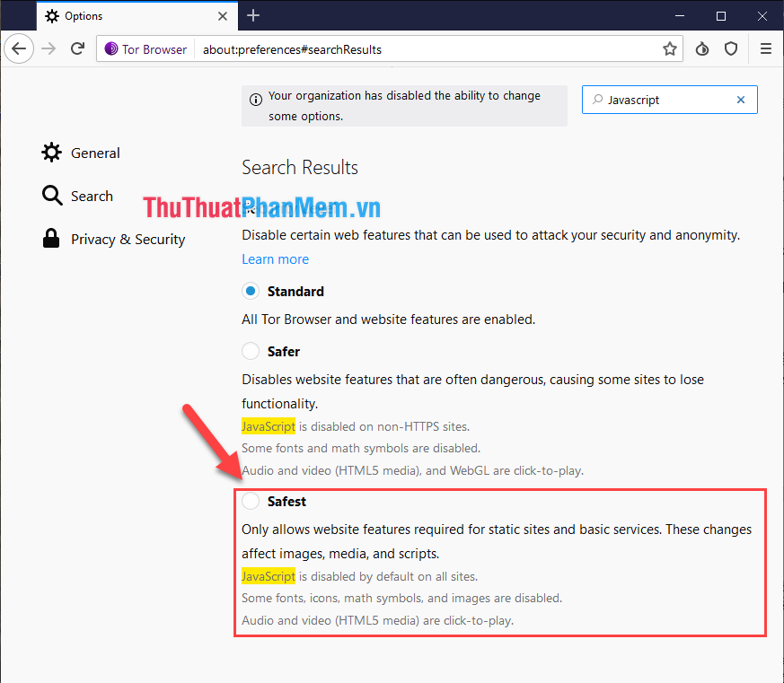The height and width of the screenshot is (683, 784).
Task: Open a new tab with the plus button
Action: point(253,15)
